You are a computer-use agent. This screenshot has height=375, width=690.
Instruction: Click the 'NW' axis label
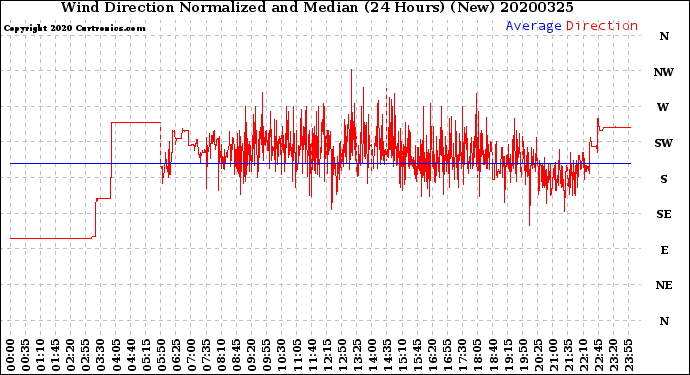(x=664, y=72)
